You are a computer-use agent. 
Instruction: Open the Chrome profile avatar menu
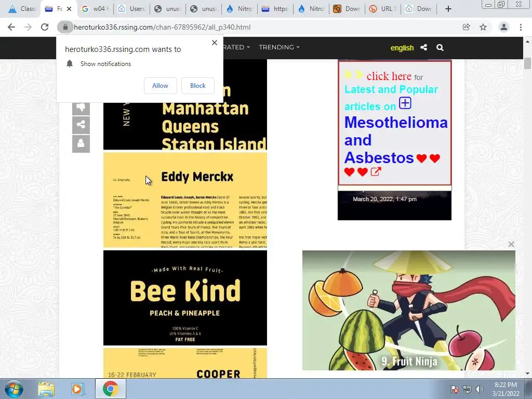pyautogui.click(x=504, y=27)
